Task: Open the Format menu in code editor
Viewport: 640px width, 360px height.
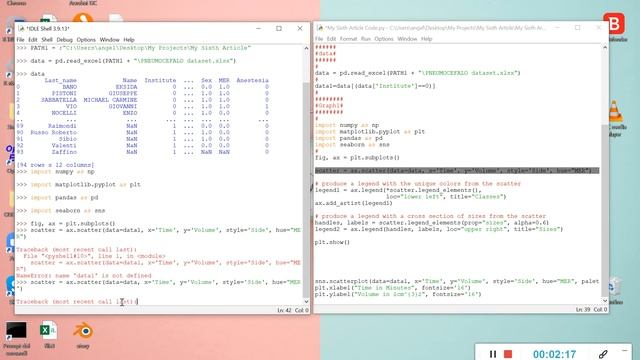Action: (x=348, y=39)
